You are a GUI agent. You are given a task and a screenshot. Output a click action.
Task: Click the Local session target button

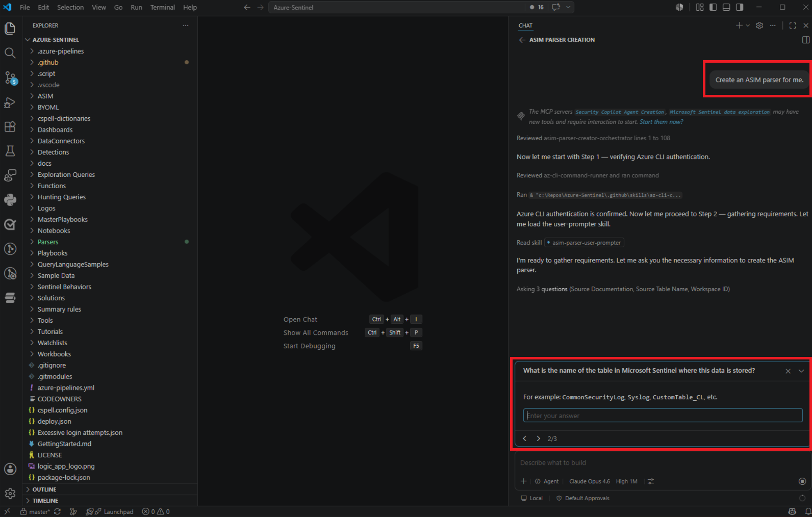pos(531,498)
